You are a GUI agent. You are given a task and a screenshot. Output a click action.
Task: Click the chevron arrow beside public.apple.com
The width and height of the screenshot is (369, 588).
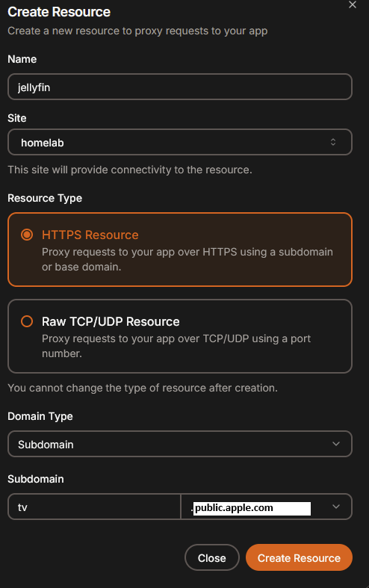(336, 507)
